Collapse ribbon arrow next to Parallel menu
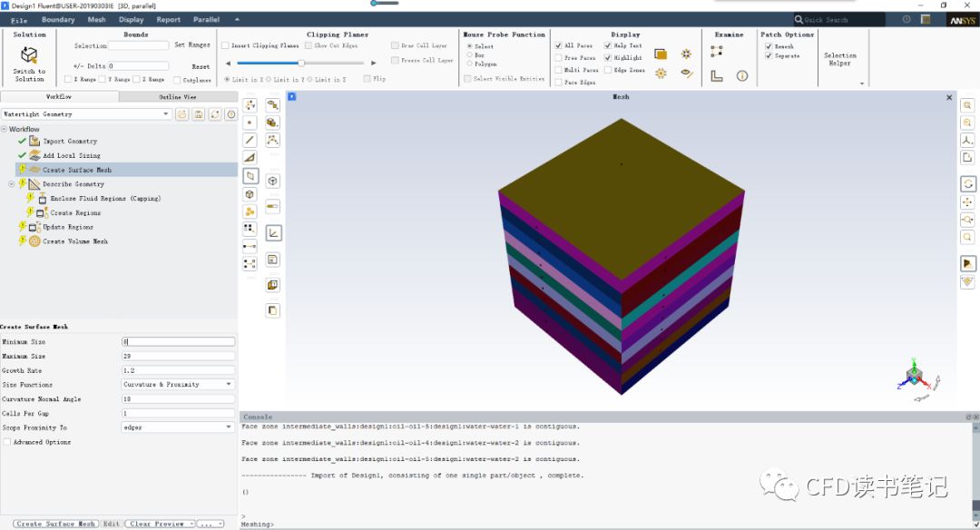Image resolution: width=980 pixels, height=530 pixels. pos(237,19)
